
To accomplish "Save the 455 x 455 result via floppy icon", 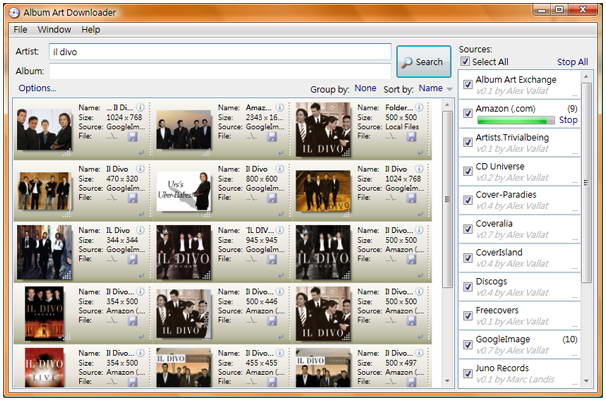I will pos(272,382).
